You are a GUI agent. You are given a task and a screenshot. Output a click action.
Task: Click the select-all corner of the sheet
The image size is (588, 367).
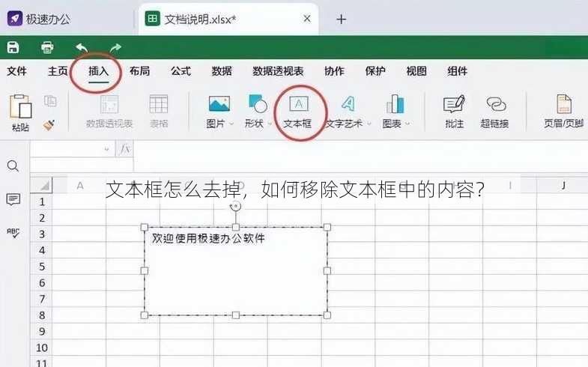coord(41,185)
